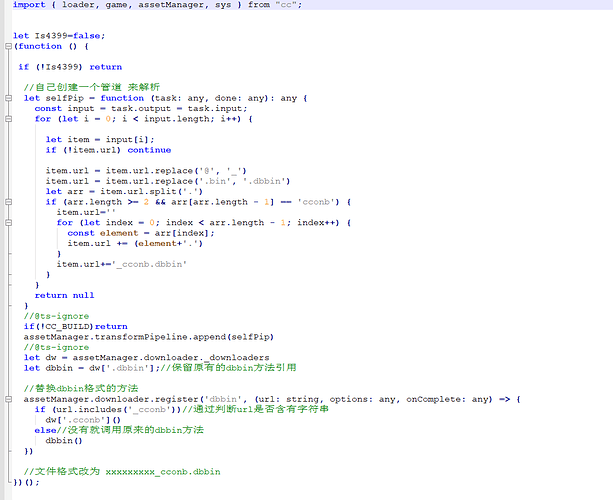The image size is (613, 500).
Task: Click 'let arr = item.url.split('.')' line
Action: 124,192
